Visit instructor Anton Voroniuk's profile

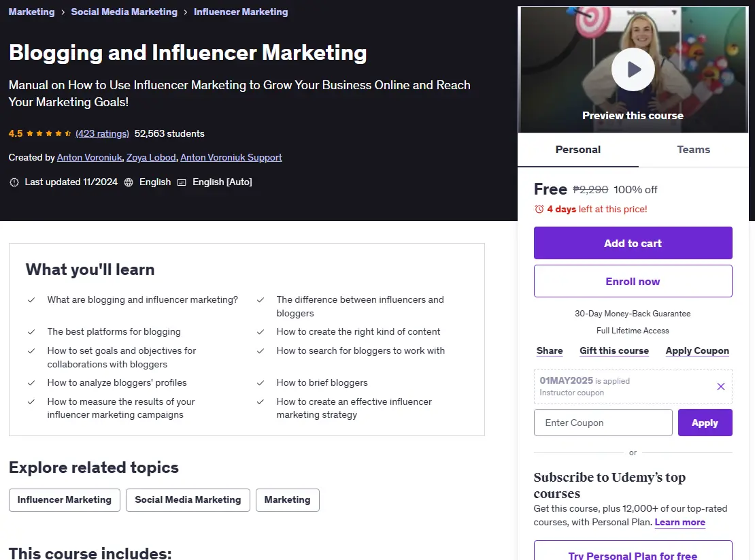coord(90,157)
